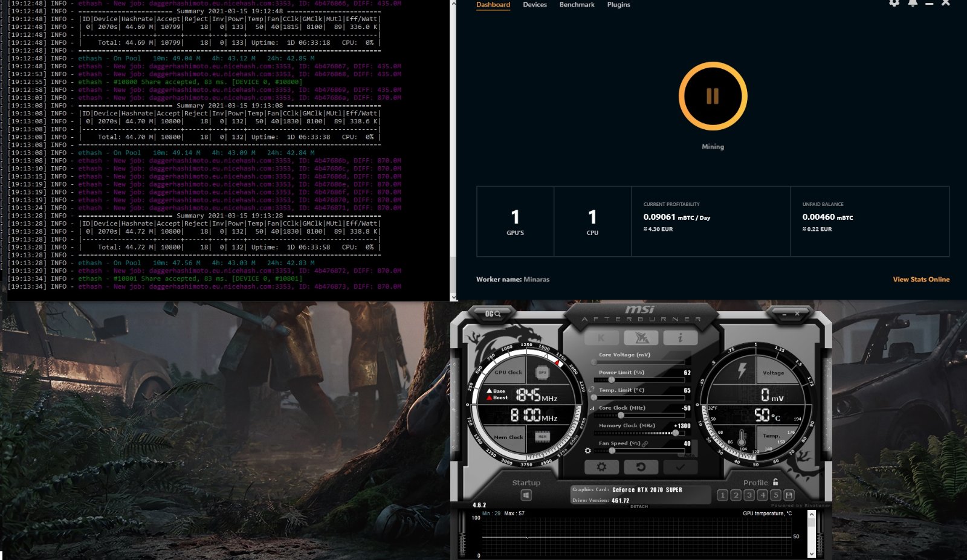Open the Plugins tab
This screenshot has height=560, width=967.
(x=619, y=5)
